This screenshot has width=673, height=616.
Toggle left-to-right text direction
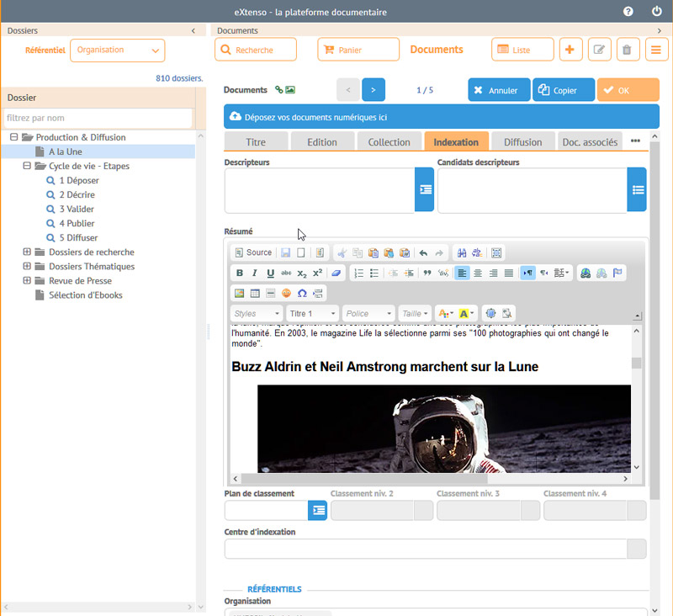click(x=528, y=273)
